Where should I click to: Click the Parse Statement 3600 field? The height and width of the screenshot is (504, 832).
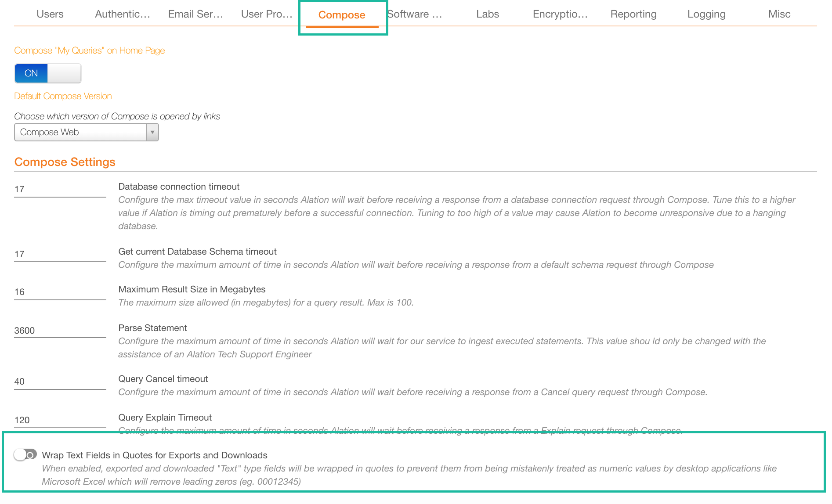(x=60, y=331)
